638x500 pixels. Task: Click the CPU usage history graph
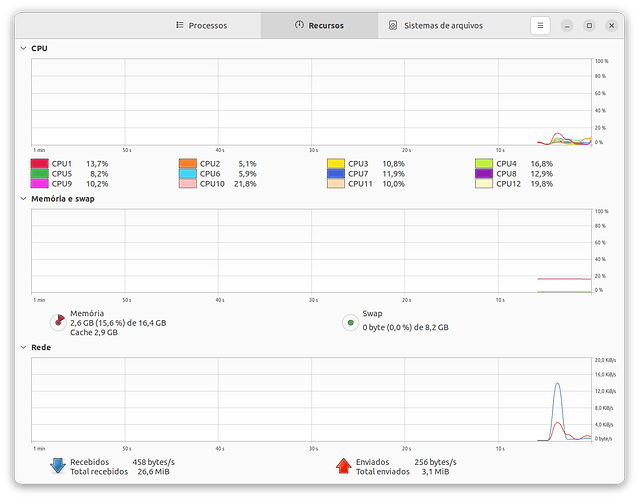tap(311, 102)
